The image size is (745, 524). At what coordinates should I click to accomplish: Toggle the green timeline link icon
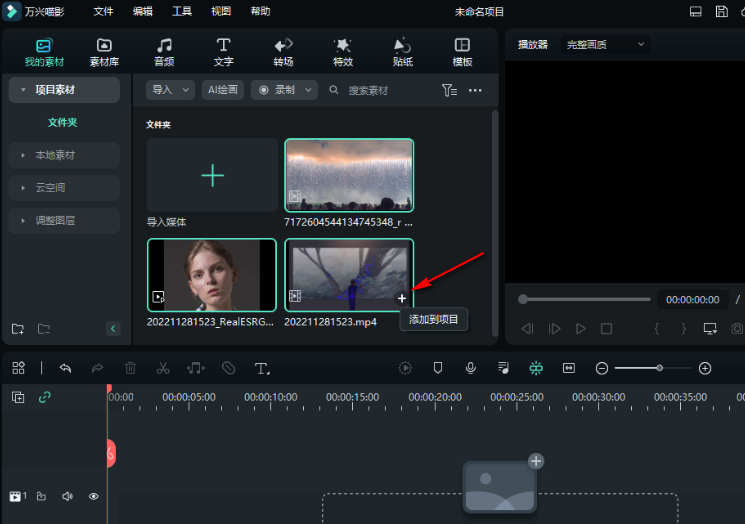pyautogui.click(x=45, y=397)
